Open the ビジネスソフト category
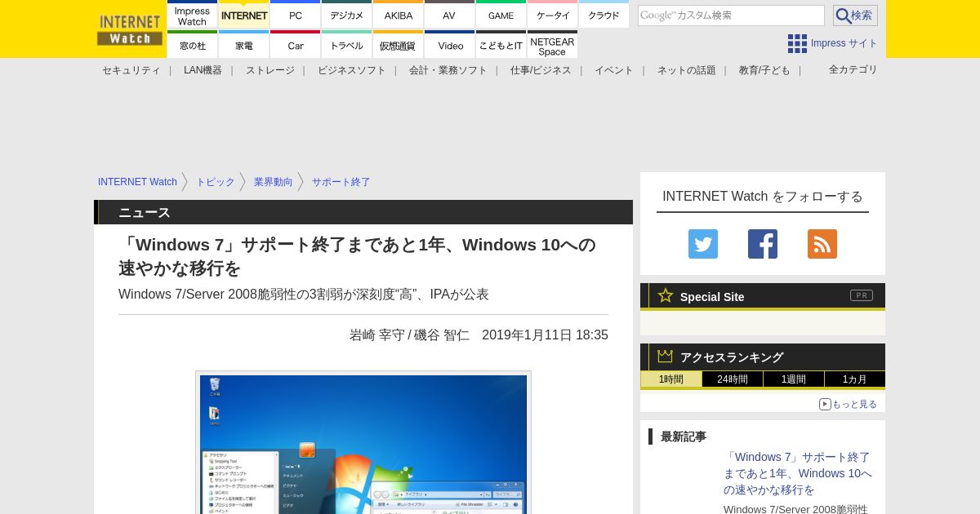The height and width of the screenshot is (514, 980). point(351,70)
